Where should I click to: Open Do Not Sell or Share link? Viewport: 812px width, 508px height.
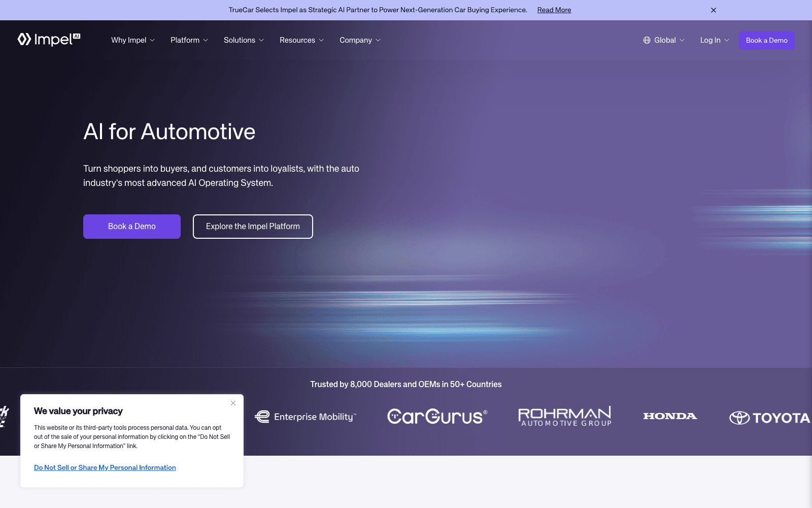[x=105, y=467]
